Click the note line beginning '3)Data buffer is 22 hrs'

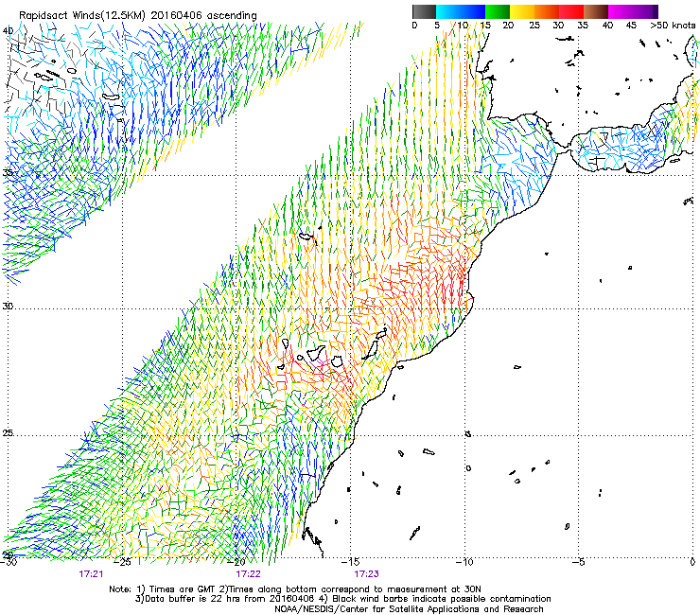(x=342, y=599)
